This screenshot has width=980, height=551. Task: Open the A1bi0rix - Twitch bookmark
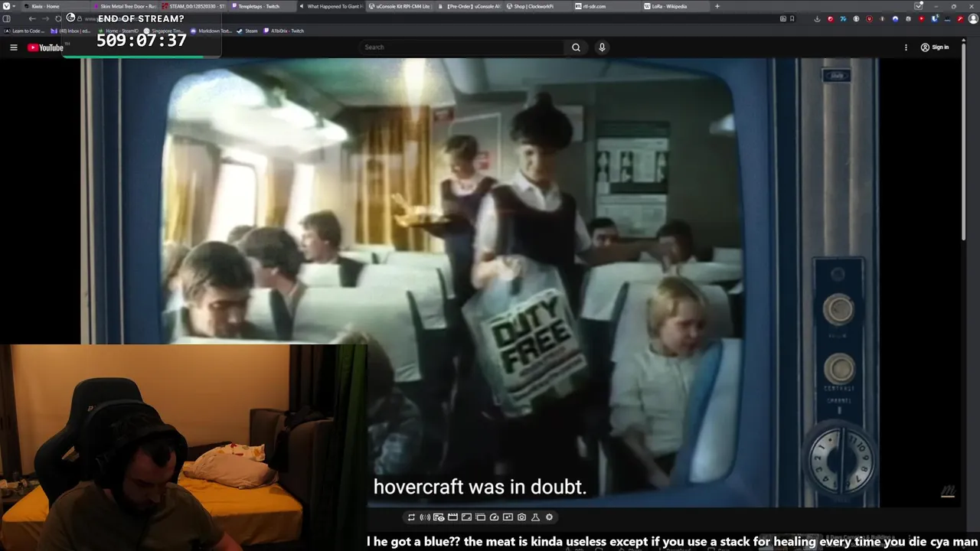point(283,31)
